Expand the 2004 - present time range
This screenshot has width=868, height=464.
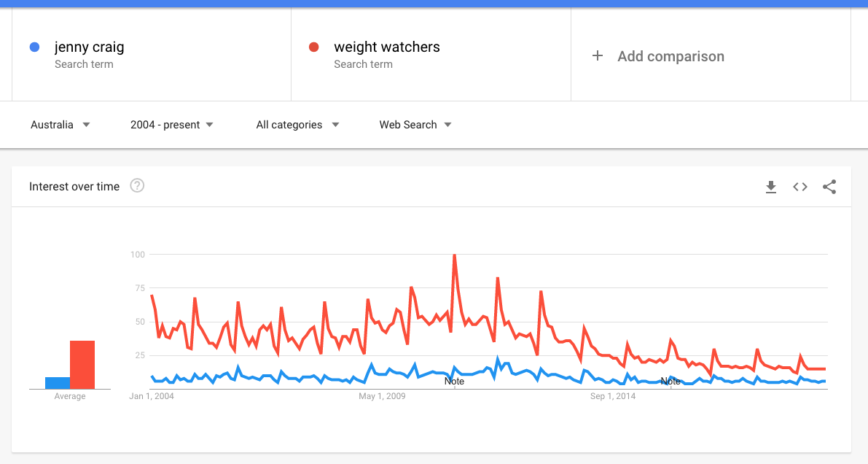pyautogui.click(x=172, y=125)
